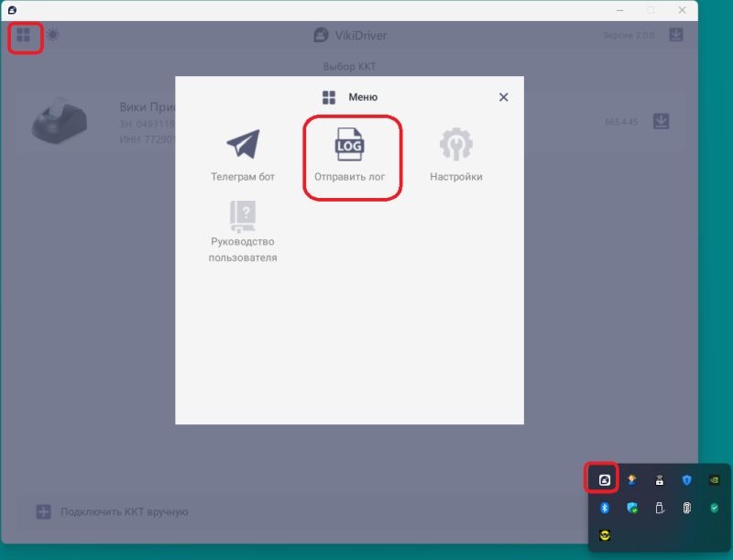Click the Меню dialog title

click(x=362, y=97)
